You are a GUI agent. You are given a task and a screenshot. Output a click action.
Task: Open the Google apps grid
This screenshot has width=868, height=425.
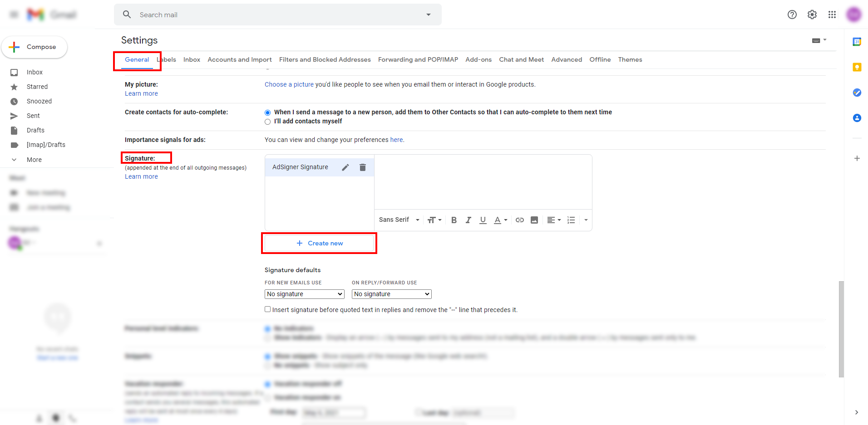832,15
